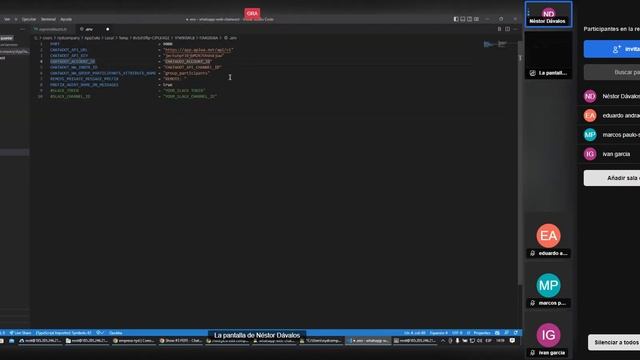Click the VS Code taskbar item in shared screen
Screen dimensions: 640x360
(368, 340)
